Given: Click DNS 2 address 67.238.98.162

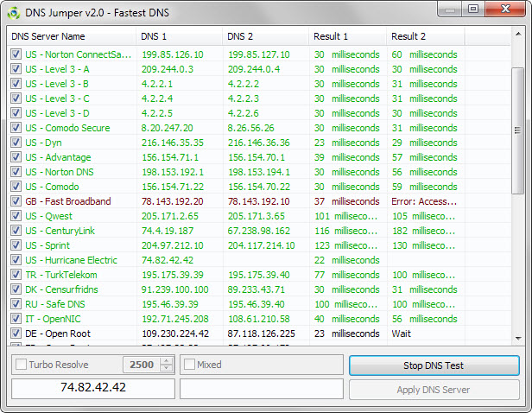Looking at the screenshot, I should point(259,231).
